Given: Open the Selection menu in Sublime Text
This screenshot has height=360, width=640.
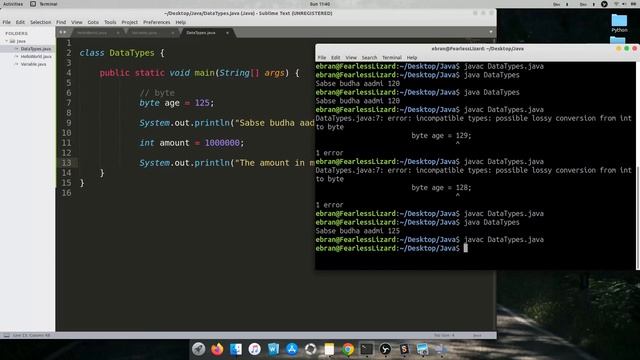Looking at the screenshot, I should (40, 22).
